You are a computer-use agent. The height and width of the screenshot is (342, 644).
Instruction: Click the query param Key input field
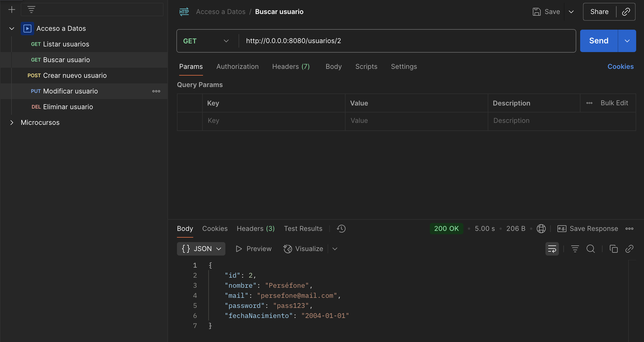pyautogui.click(x=274, y=121)
